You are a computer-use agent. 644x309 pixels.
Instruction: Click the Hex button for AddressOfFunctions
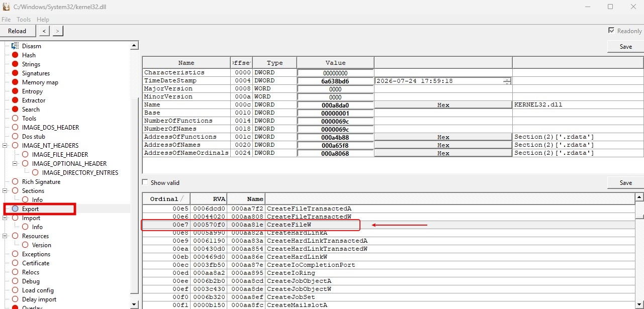click(x=443, y=137)
